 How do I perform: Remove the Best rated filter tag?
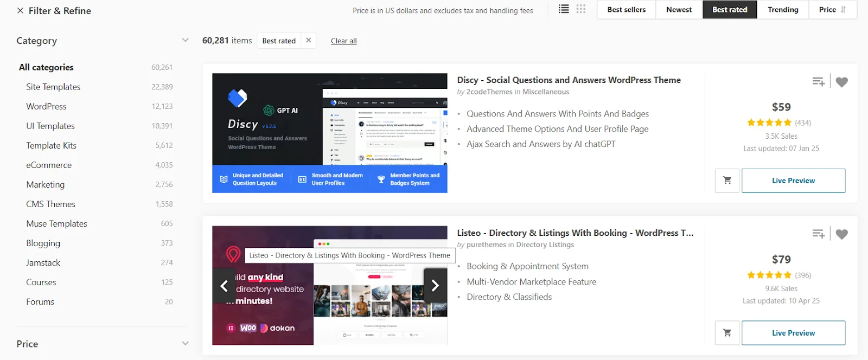(308, 40)
